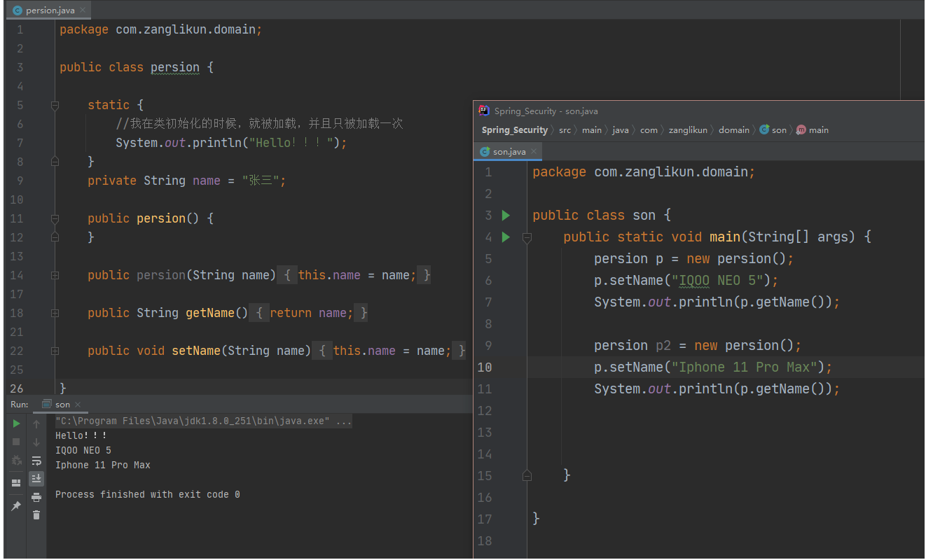Click the Restore Layout icon in Run panel

pyautogui.click(x=15, y=482)
